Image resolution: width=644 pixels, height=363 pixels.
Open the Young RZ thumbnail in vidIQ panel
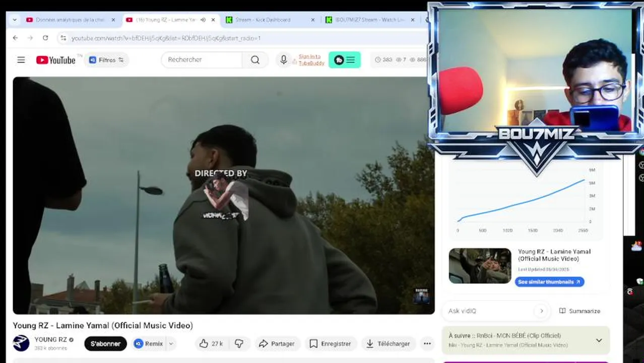pyautogui.click(x=480, y=266)
